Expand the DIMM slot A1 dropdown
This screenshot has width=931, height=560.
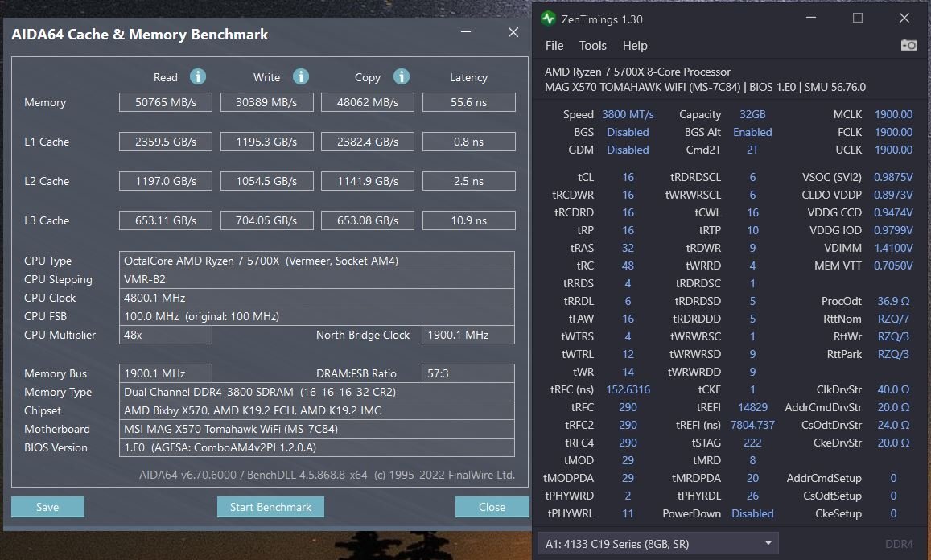pos(658,543)
